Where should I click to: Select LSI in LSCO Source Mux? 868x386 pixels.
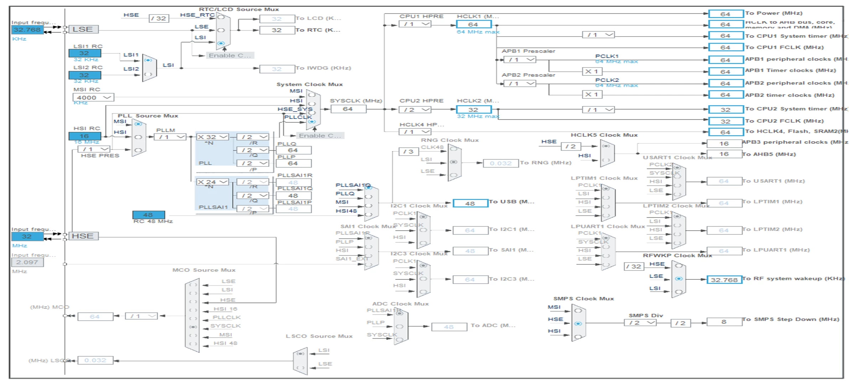coord(301,354)
